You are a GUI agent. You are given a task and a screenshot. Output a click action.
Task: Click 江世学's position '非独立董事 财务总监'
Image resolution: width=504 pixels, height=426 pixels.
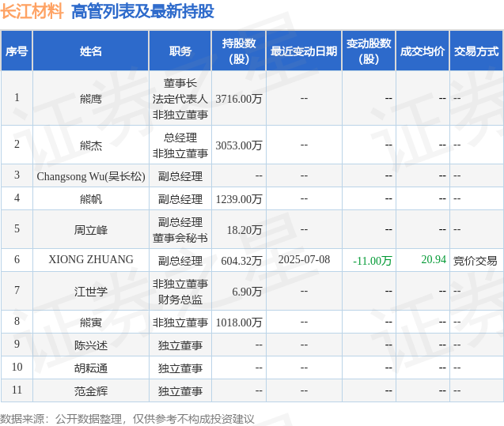point(180,292)
